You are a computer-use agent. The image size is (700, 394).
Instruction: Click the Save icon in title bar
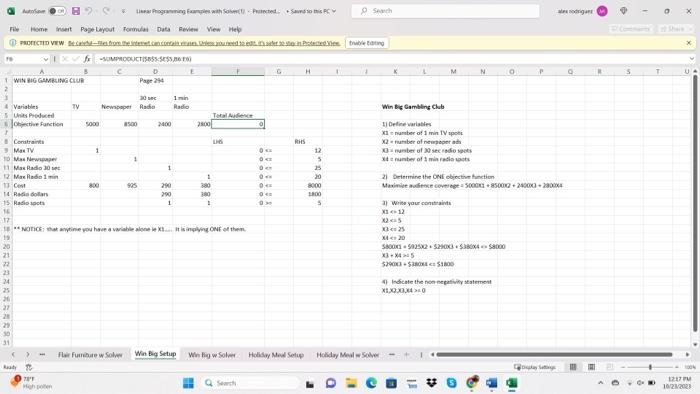(x=76, y=11)
